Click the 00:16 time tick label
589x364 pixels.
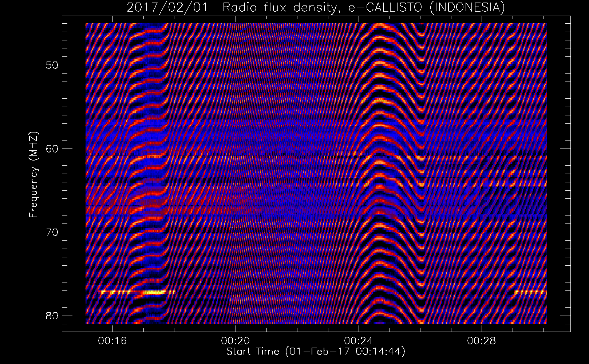112,341
